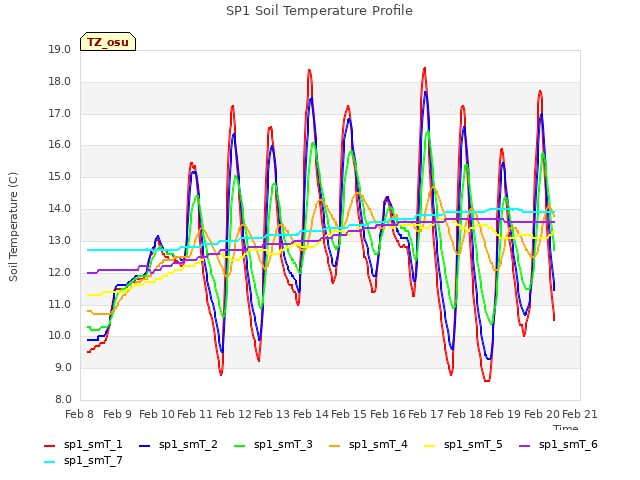Click the Feb 18 x-axis label

[465, 414]
